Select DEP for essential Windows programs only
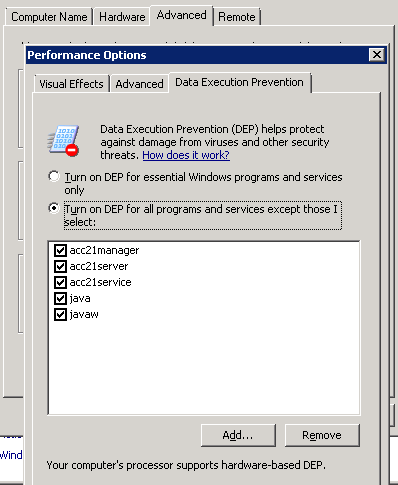The width and height of the screenshot is (398, 485). [54, 176]
